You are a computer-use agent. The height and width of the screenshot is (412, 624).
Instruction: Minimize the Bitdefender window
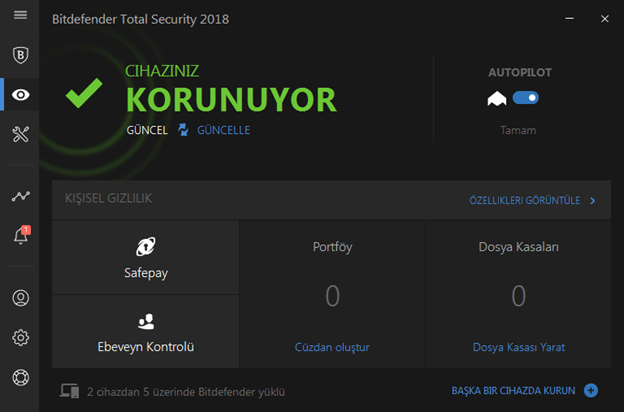[x=569, y=18]
